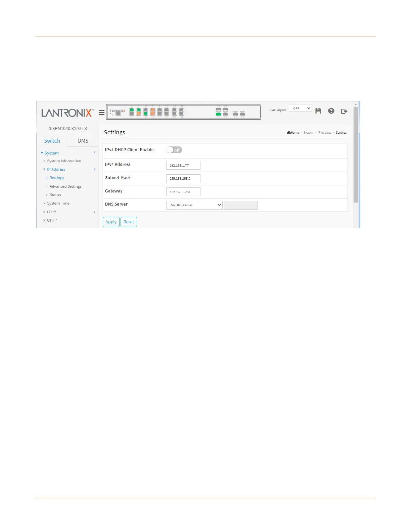The image size is (411, 532).
Task: Click port 1 on the switch panel
Action: [132, 110]
